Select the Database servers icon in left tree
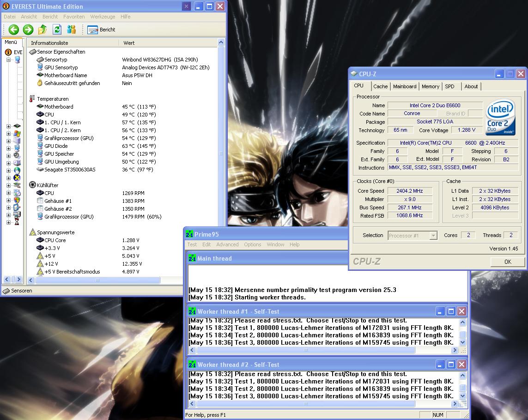Screen dimensions: 528x420 coord(17,215)
